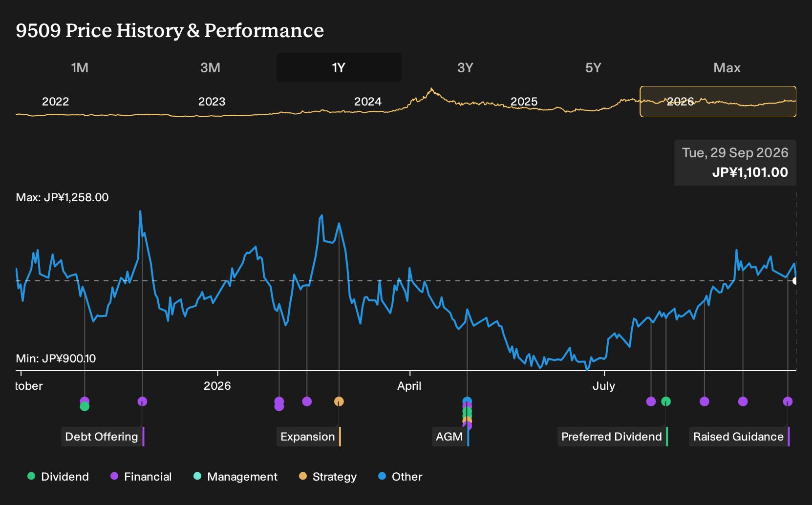Image resolution: width=812 pixels, height=505 pixels.
Task: Jump to 2022 in the overview sparkline
Action: pyautogui.click(x=55, y=102)
